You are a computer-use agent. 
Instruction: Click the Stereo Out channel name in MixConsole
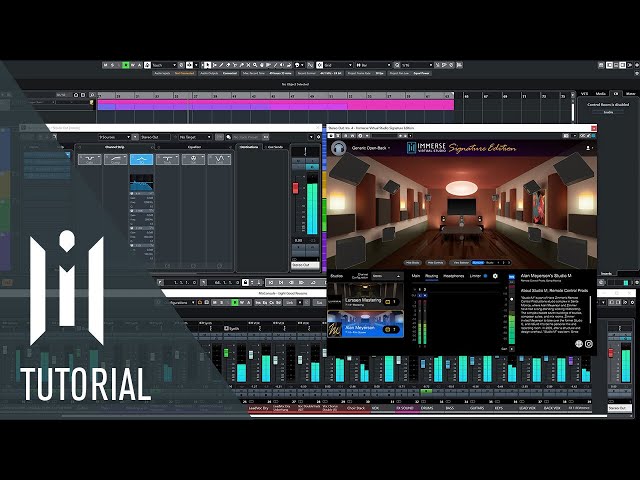[620, 408]
